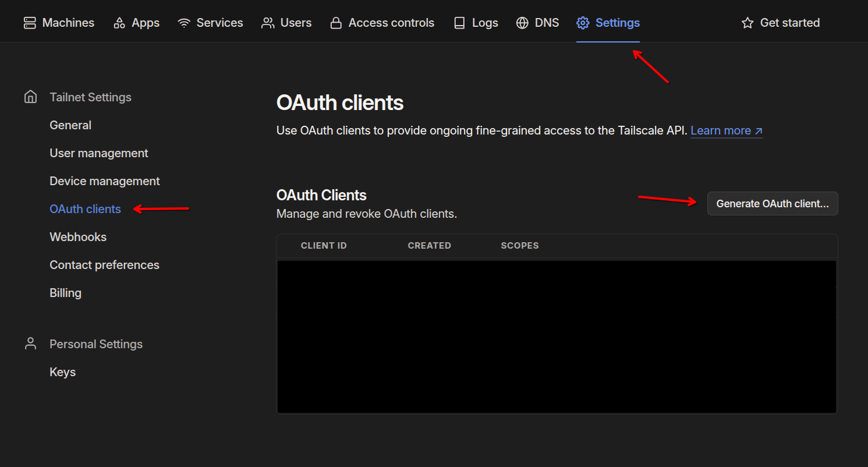Screen dimensions: 868x467
Task: Click the DNS globe icon
Action: (x=522, y=23)
